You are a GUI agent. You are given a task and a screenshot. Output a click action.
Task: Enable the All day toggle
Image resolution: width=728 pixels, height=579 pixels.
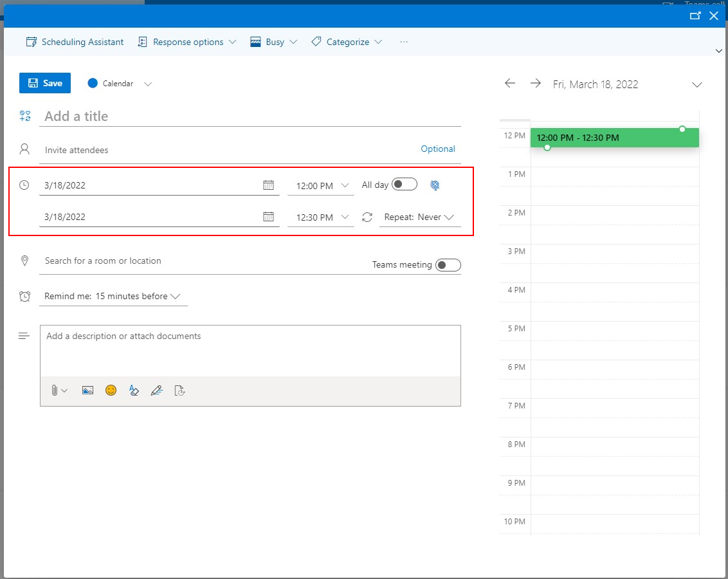click(405, 185)
